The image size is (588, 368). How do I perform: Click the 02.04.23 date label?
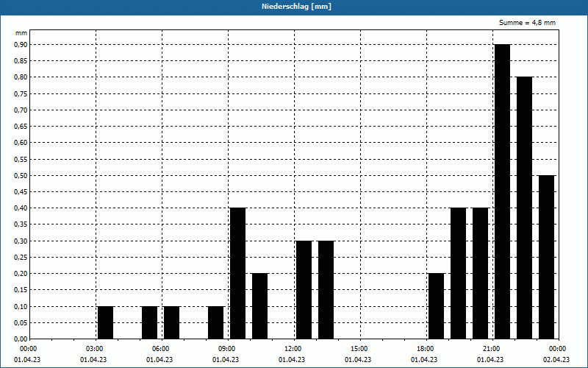point(556,360)
